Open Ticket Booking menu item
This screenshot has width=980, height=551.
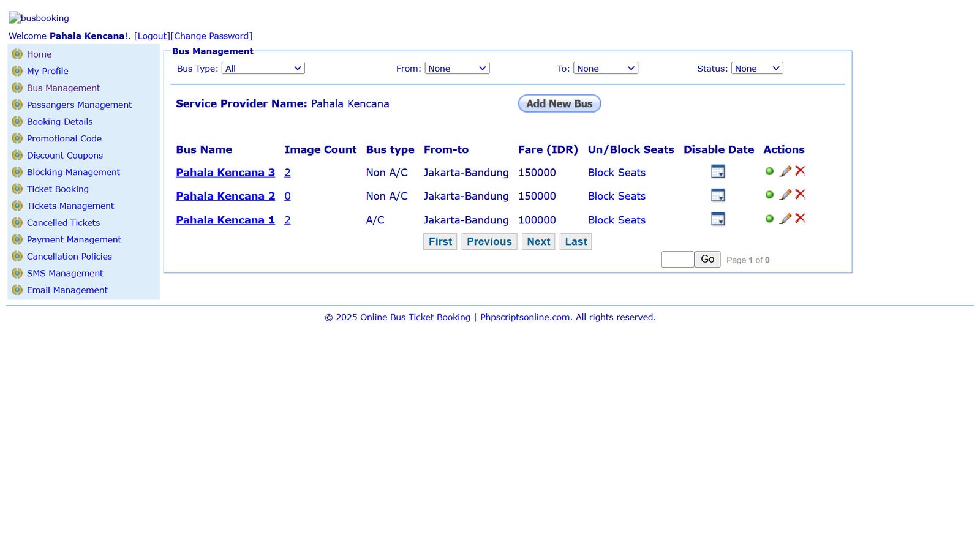[58, 189]
